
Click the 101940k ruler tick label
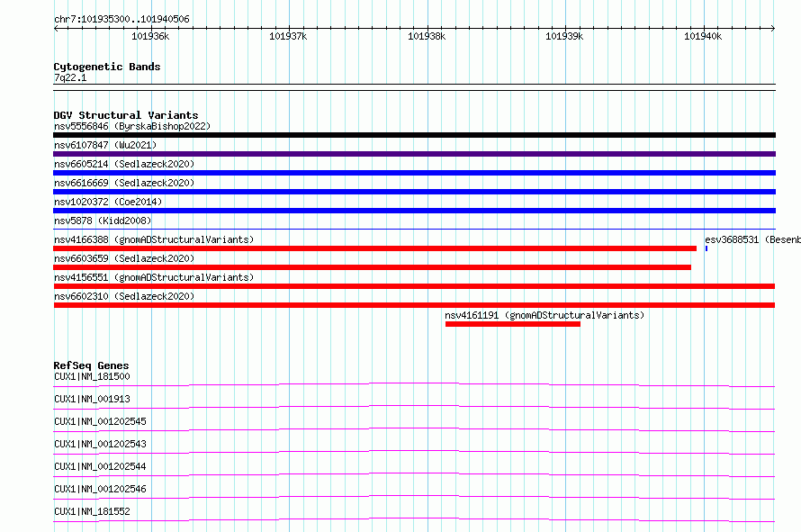tap(703, 36)
